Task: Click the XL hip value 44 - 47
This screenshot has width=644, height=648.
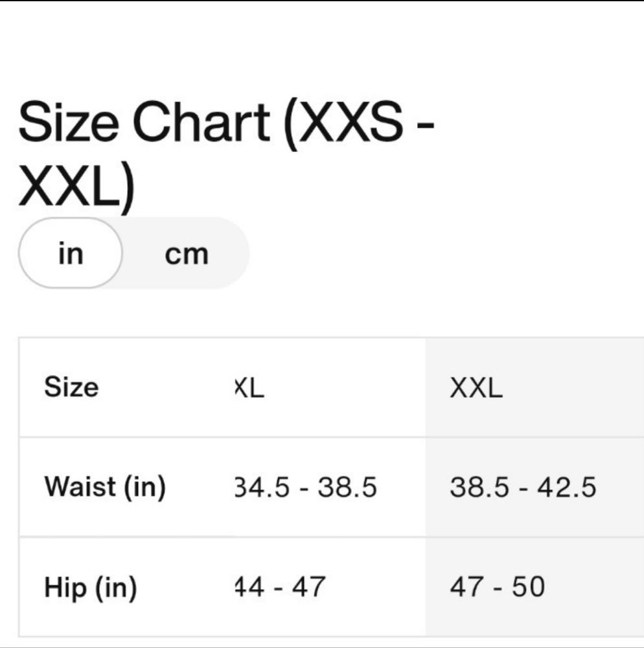Action: (280, 586)
